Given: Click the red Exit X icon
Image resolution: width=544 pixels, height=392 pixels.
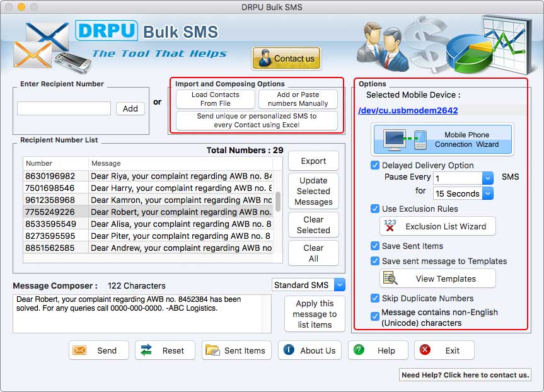Looking at the screenshot, I should 425,350.
